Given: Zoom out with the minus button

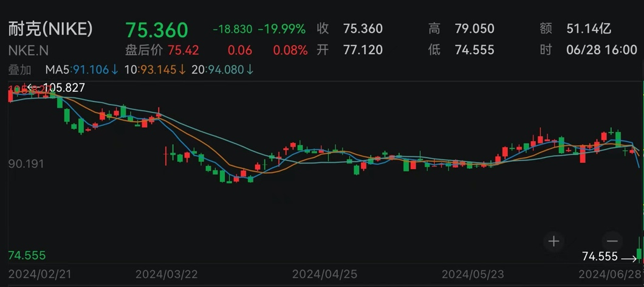Looking at the screenshot, I should [x=612, y=241].
